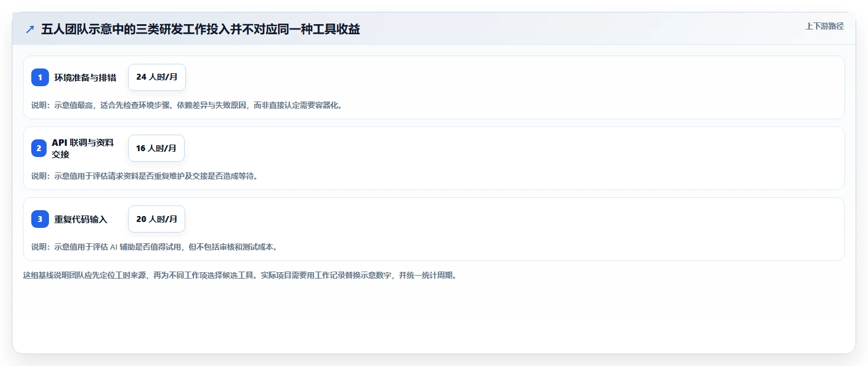Select the 24 人时/月 value chip
The width and height of the screenshot is (868, 366).
pos(157,77)
